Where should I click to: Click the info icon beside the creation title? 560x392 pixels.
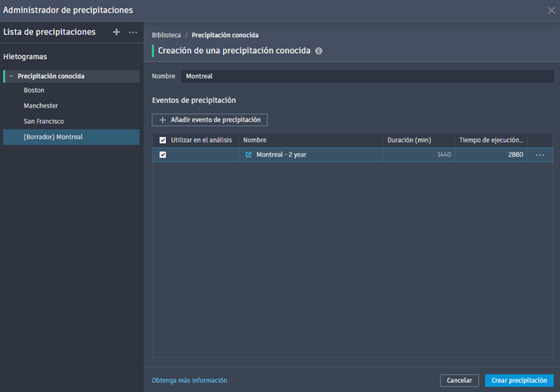click(x=319, y=51)
